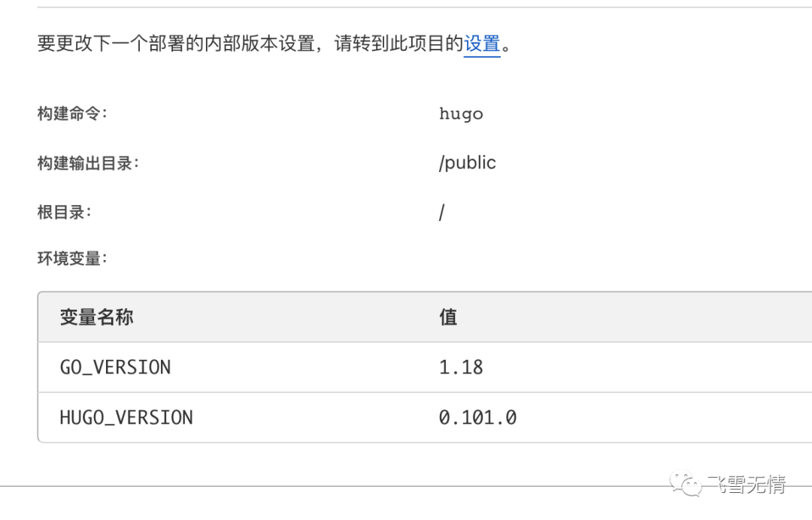Click the sentence about changing build settings
Screen dimensions: 812x520
pos(274,44)
